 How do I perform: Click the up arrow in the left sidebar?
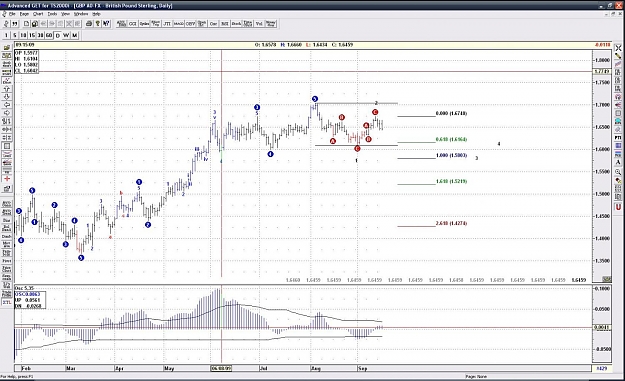click(x=7, y=89)
